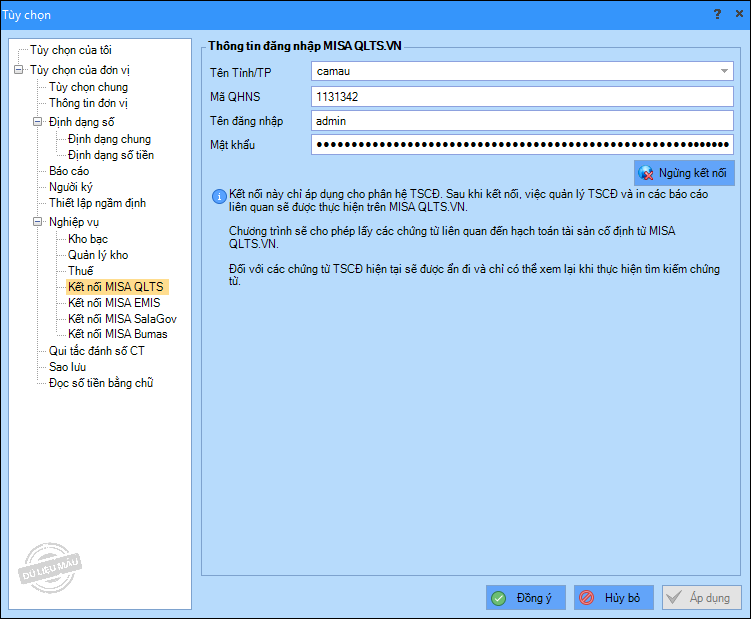Select Sao lưu tree item
This screenshot has height=619, width=751.
pyautogui.click(x=67, y=367)
